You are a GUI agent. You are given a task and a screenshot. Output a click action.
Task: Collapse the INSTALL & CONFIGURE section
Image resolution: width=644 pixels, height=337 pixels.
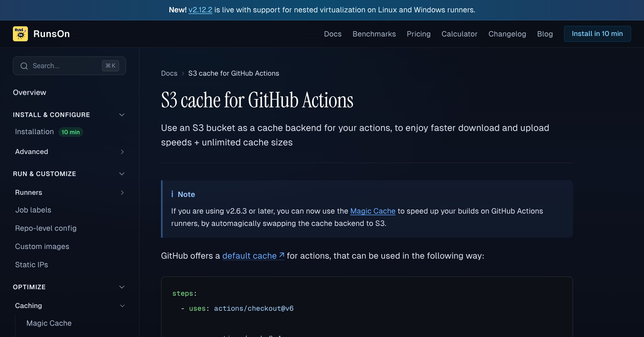[x=122, y=115]
